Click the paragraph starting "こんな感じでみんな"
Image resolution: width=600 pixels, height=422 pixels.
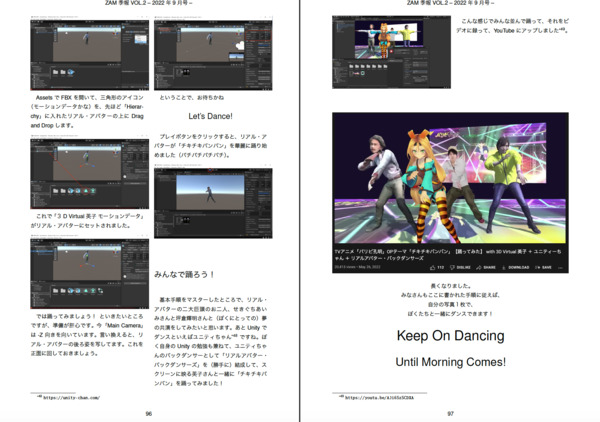[512, 26]
